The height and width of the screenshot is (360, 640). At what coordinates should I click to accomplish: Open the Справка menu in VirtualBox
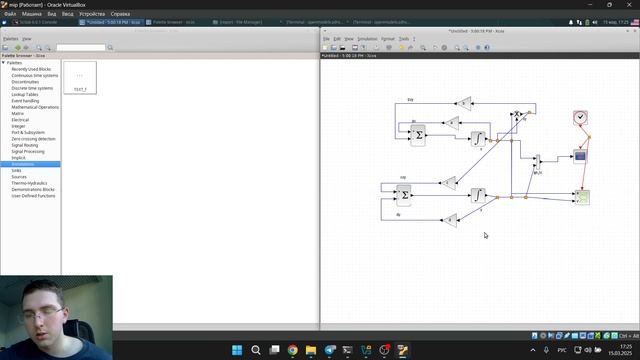pos(120,14)
